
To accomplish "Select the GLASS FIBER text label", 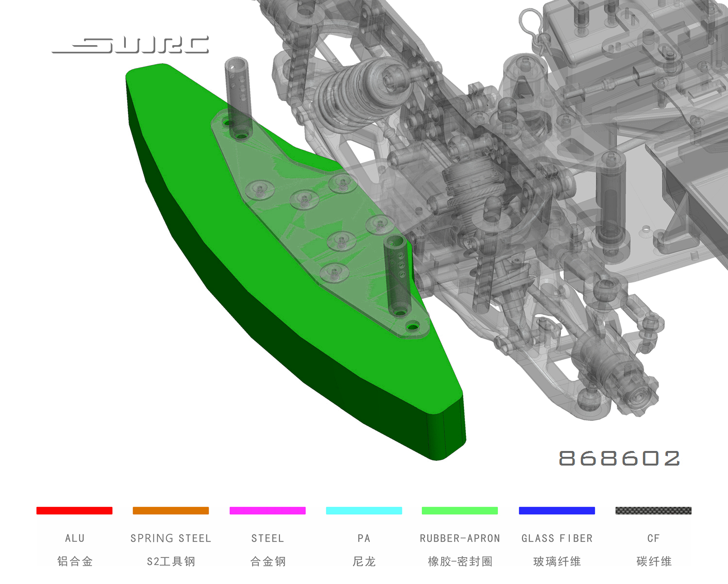I will pos(557,538).
